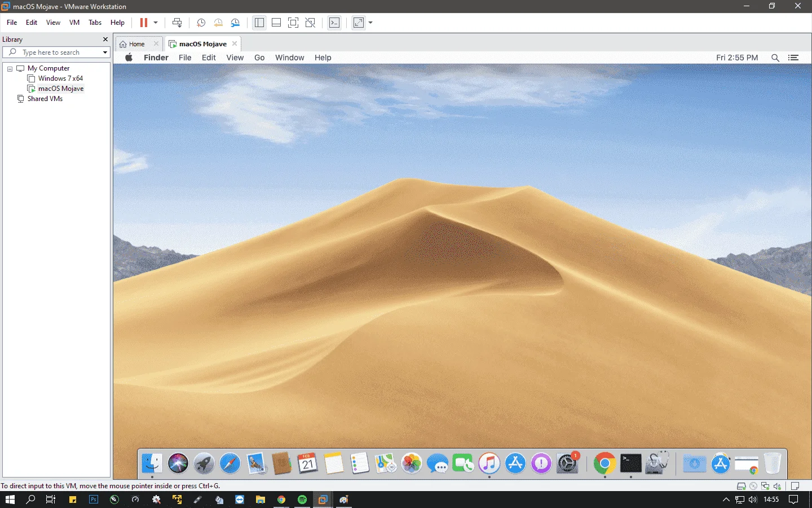Open System Preferences in the dock

(567, 463)
